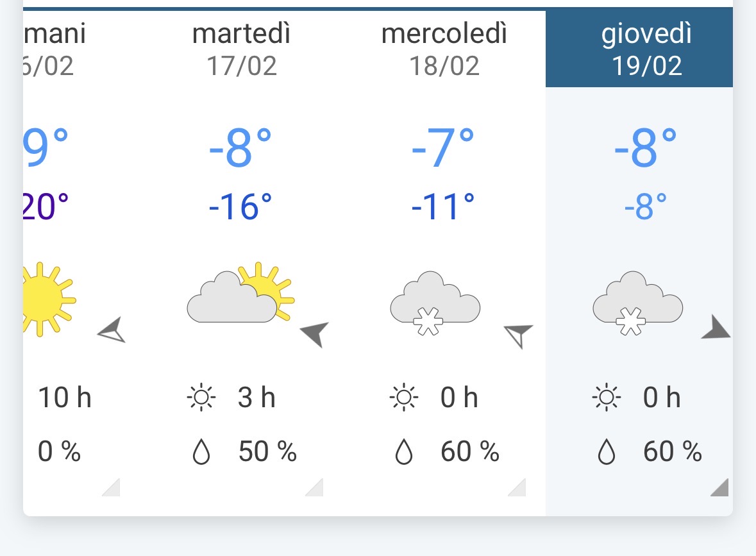Click the sunshine hours icon for giovedì
Viewport: 756px width, 556px height.
(x=607, y=398)
